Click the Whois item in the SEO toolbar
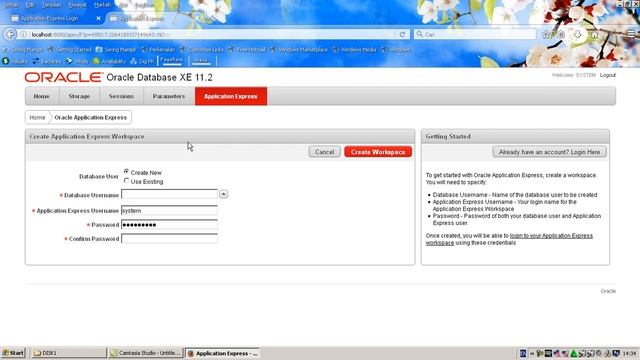The height and width of the screenshot is (360, 640). coord(77,61)
